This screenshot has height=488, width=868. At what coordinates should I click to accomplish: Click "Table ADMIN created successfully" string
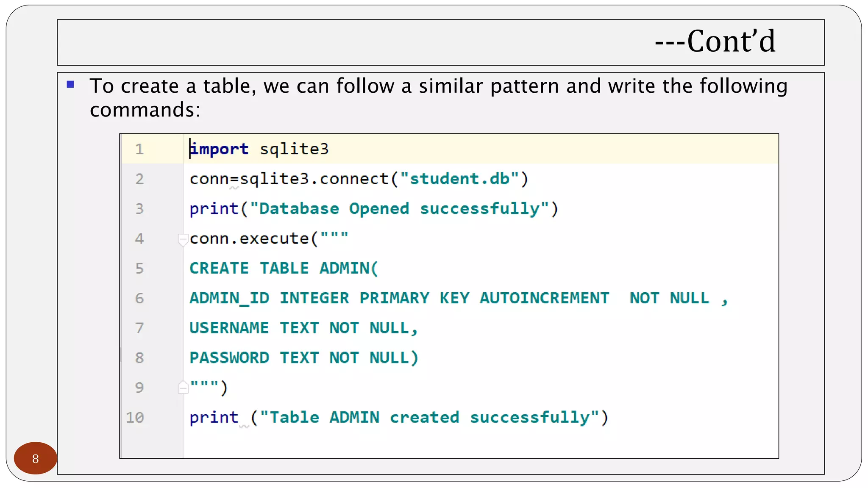click(x=430, y=418)
